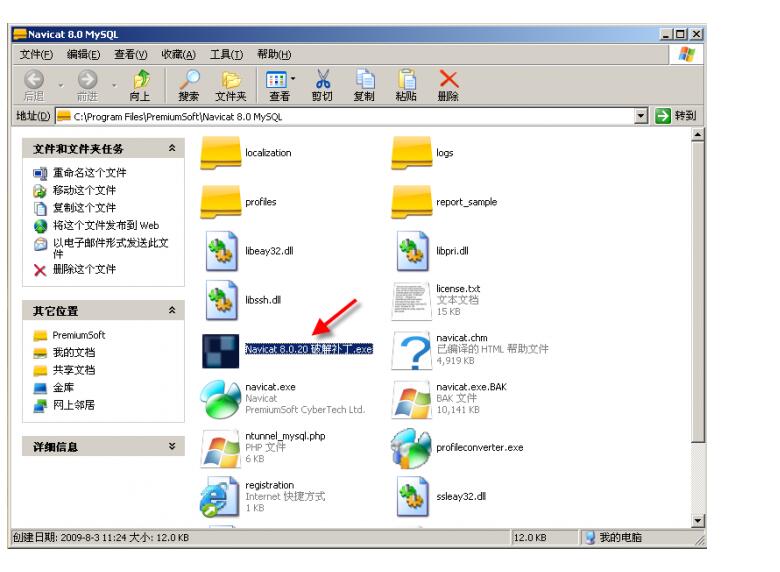Open the 查看(V) menu

click(x=131, y=54)
